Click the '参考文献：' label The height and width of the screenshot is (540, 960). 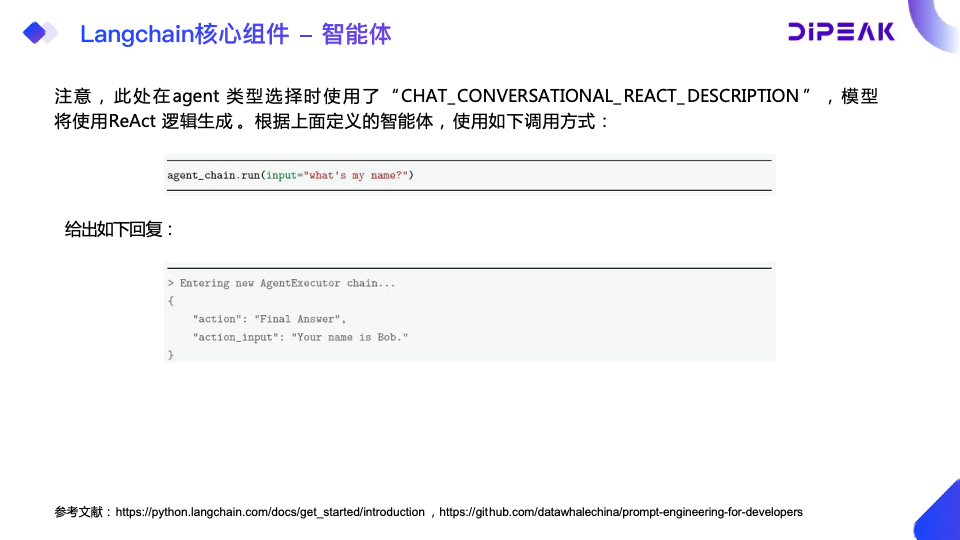pyautogui.click(x=83, y=512)
